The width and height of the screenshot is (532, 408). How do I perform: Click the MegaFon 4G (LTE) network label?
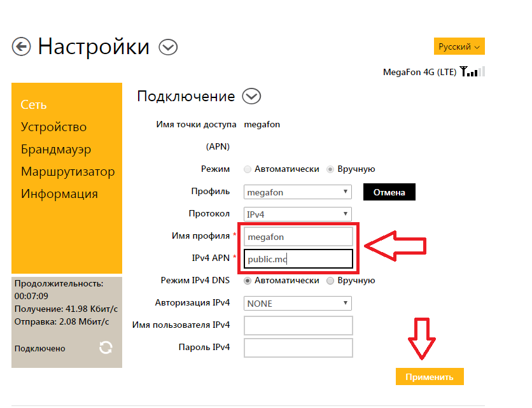[x=420, y=72]
